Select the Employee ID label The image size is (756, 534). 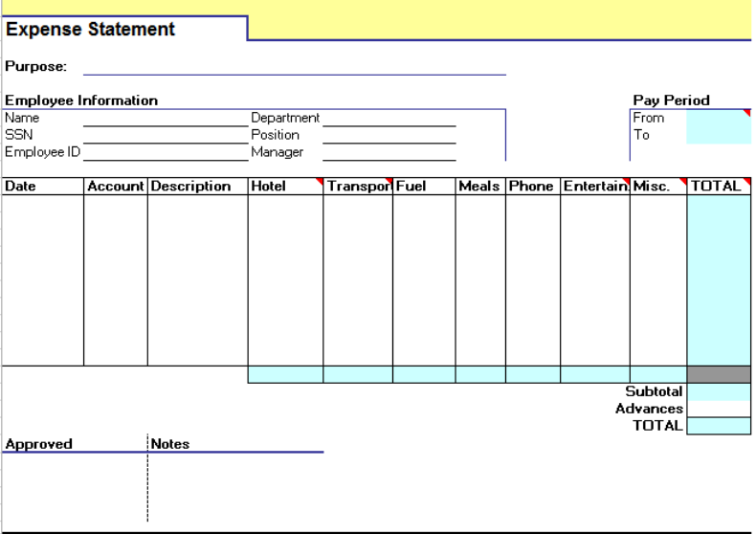pyautogui.click(x=42, y=152)
